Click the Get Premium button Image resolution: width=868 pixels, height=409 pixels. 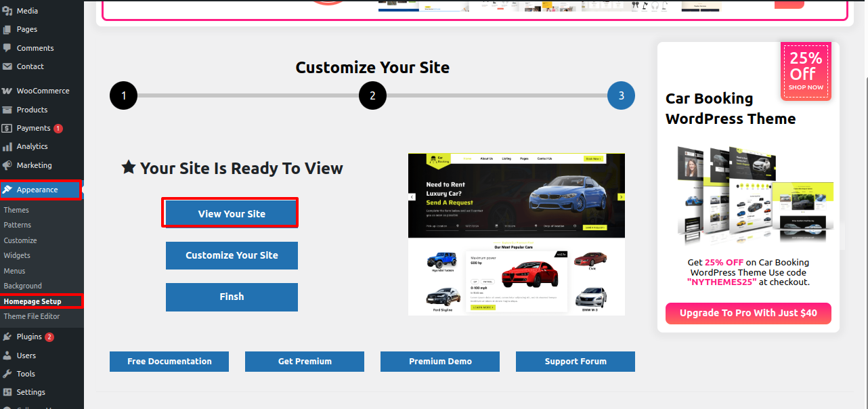coord(305,362)
